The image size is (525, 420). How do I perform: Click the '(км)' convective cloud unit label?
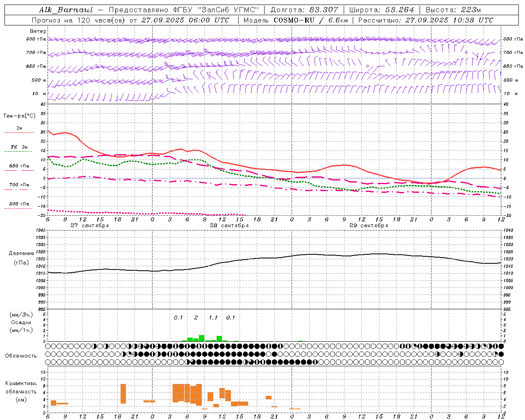tap(21, 399)
